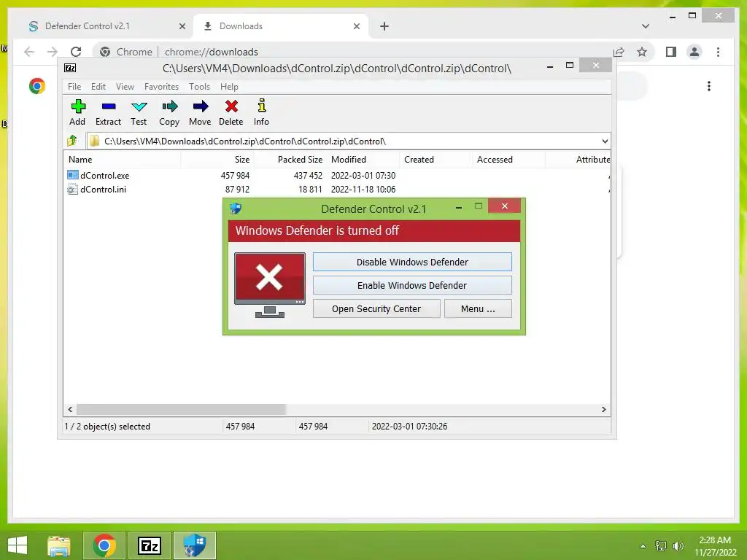Go back in Chrome
Image resolution: width=747 pixels, height=560 pixels.
click(x=29, y=52)
